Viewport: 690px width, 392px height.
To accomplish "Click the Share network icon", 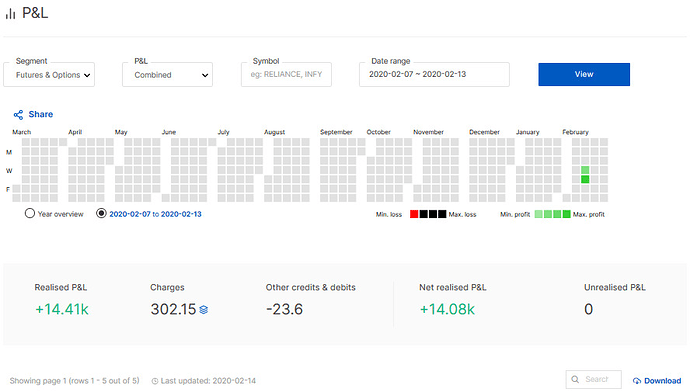I will pyautogui.click(x=18, y=115).
